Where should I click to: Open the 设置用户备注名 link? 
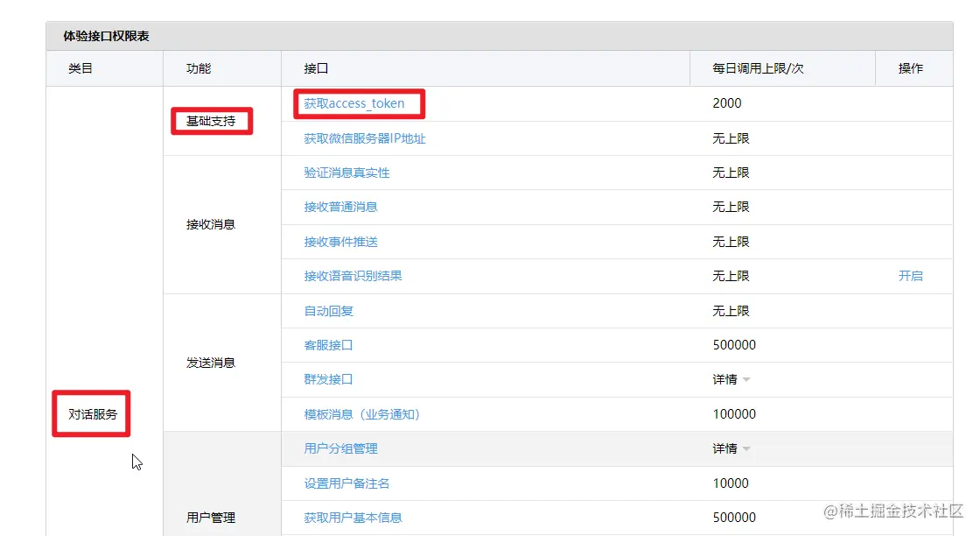click(346, 483)
